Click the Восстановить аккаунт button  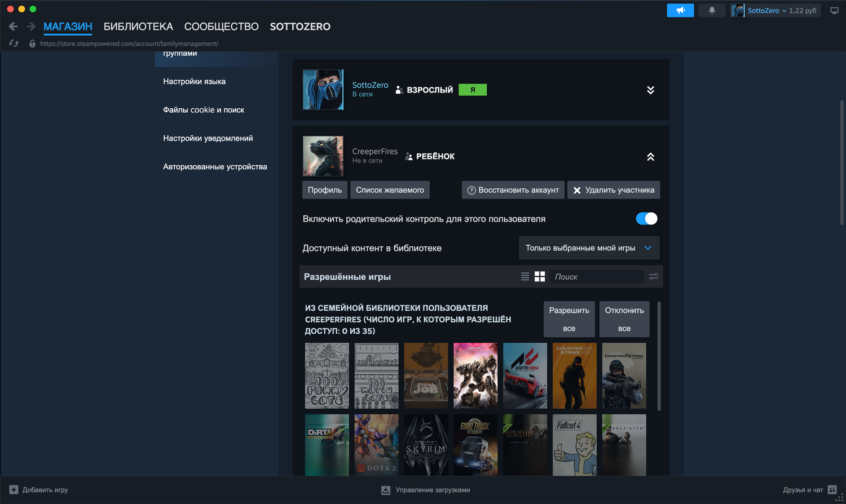tap(513, 190)
